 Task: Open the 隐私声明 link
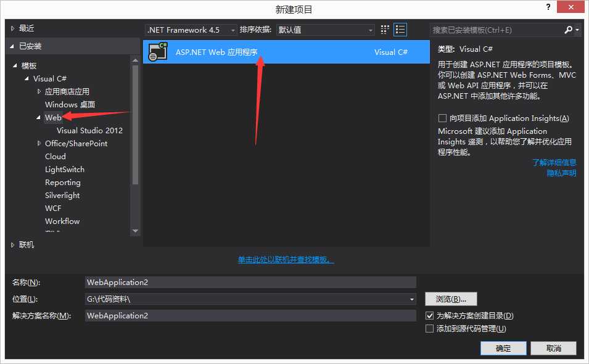pyautogui.click(x=562, y=173)
